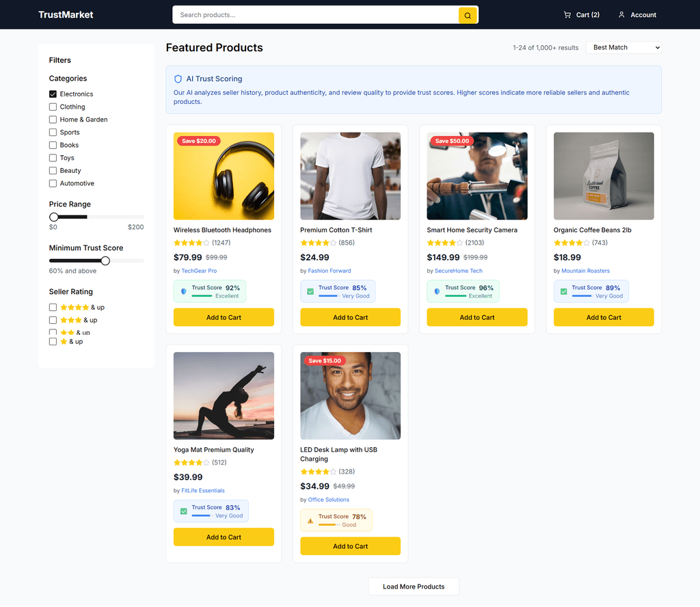Open the Organic Coffee Beans product image
This screenshot has height=607, width=700.
(604, 176)
